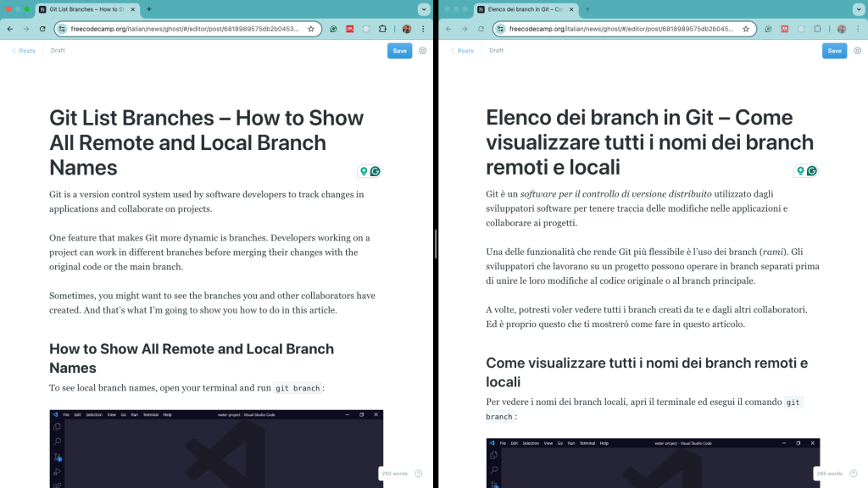Click the left window's green fullscreen button
Viewport: 868px width, 488px height.
pos(26,9)
